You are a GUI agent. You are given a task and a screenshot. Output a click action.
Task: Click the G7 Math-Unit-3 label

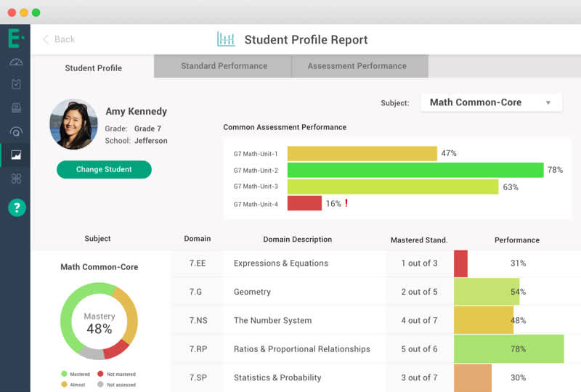(x=256, y=187)
